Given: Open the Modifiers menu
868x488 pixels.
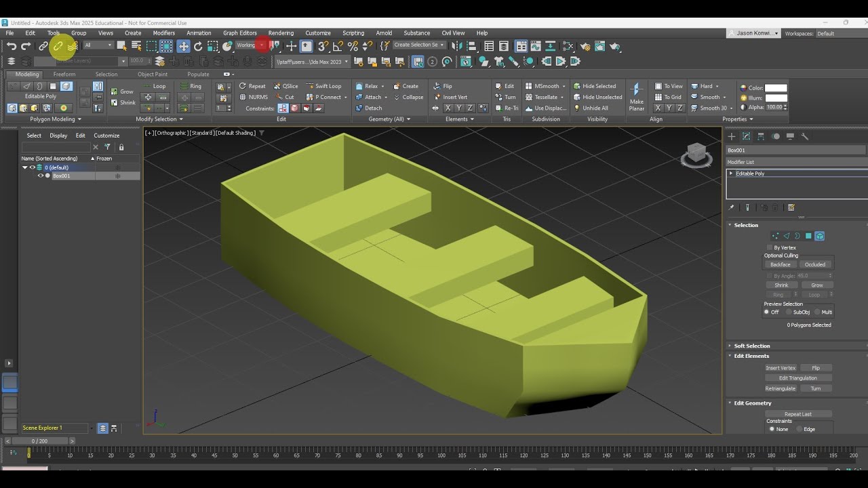Looking at the screenshot, I should click(x=163, y=33).
